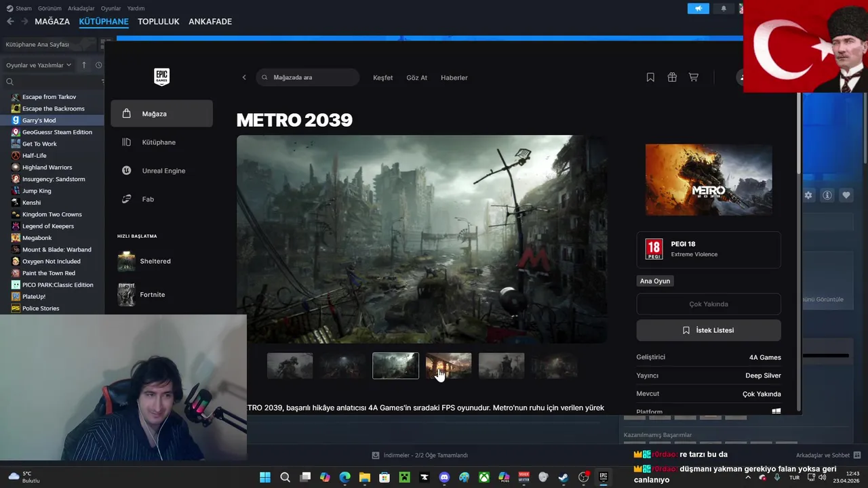Switch to Steam MAĞAZA tab
The image size is (868, 488).
click(x=52, y=22)
